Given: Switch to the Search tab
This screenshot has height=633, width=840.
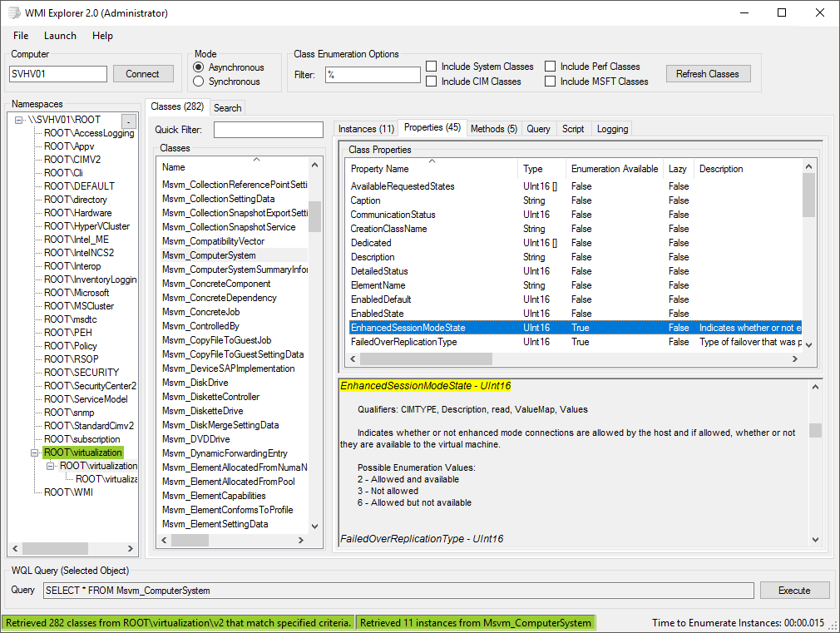Looking at the screenshot, I should [228, 108].
